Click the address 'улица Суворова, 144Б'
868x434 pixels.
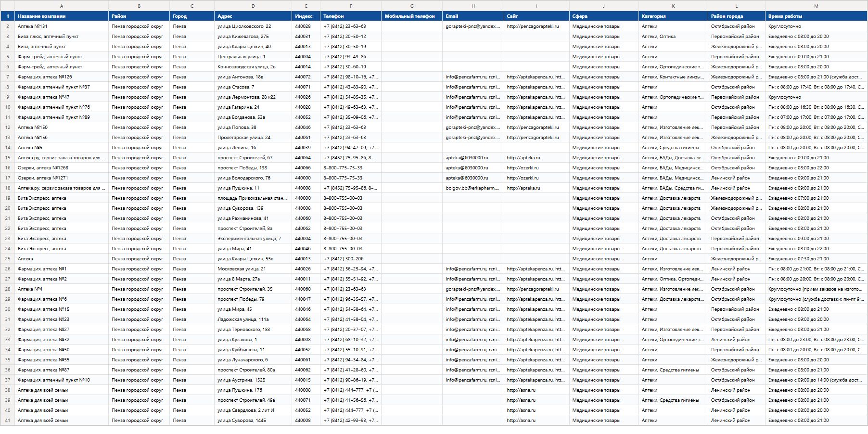pos(253,421)
